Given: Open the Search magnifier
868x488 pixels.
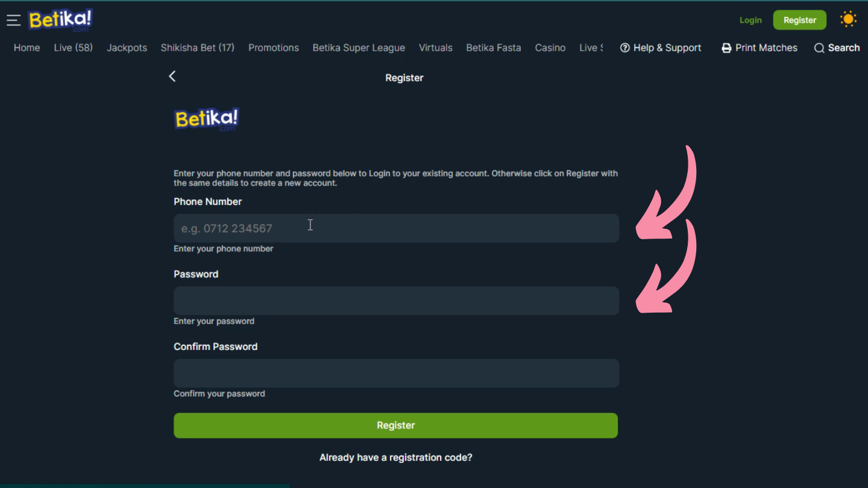Looking at the screenshot, I should (x=819, y=48).
